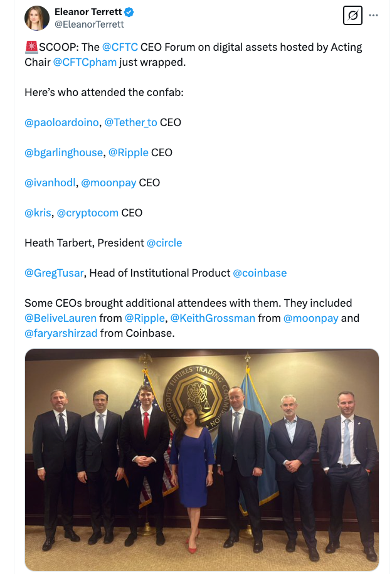Visit the @kris mention
The width and height of the screenshot is (392, 574).
point(38,213)
